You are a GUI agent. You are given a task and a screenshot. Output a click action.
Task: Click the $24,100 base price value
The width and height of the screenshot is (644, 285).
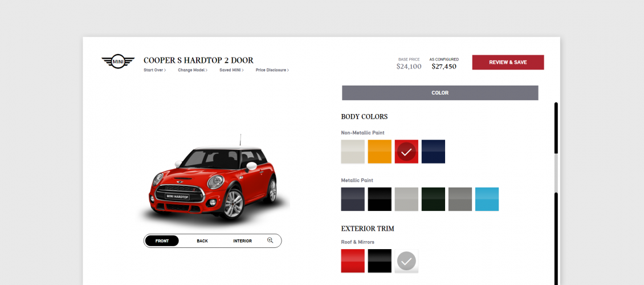pos(409,66)
